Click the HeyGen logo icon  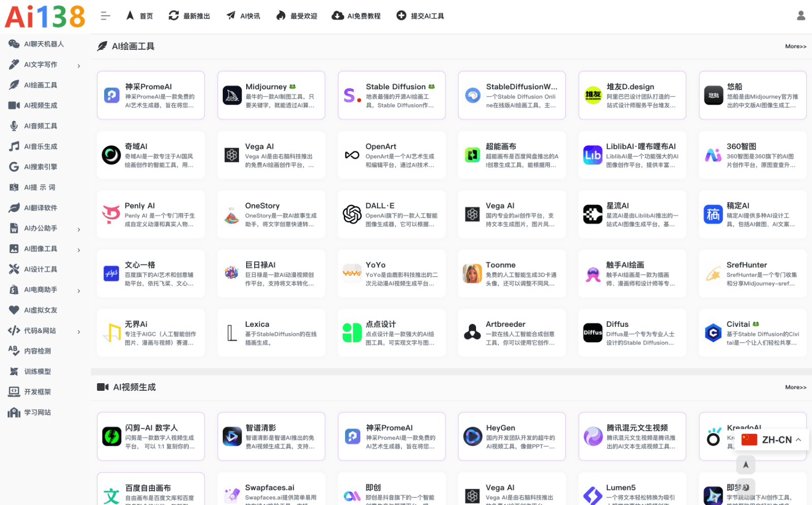click(472, 436)
